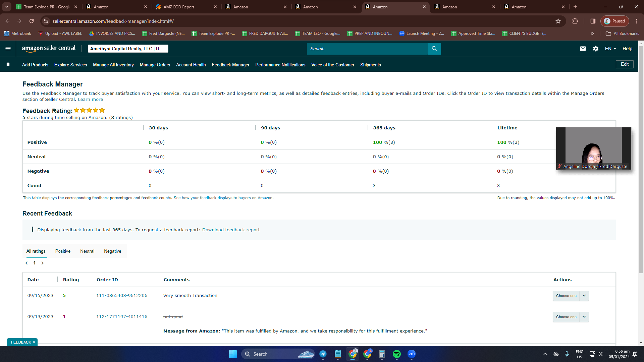The width and height of the screenshot is (644, 362).
Task: Open Performance Notifications
Action: 280,65
